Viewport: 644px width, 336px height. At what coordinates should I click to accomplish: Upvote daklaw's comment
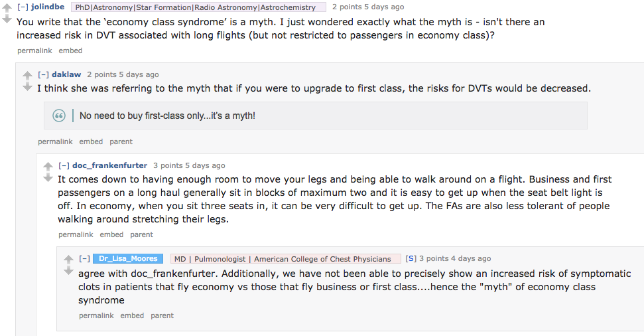(27, 75)
